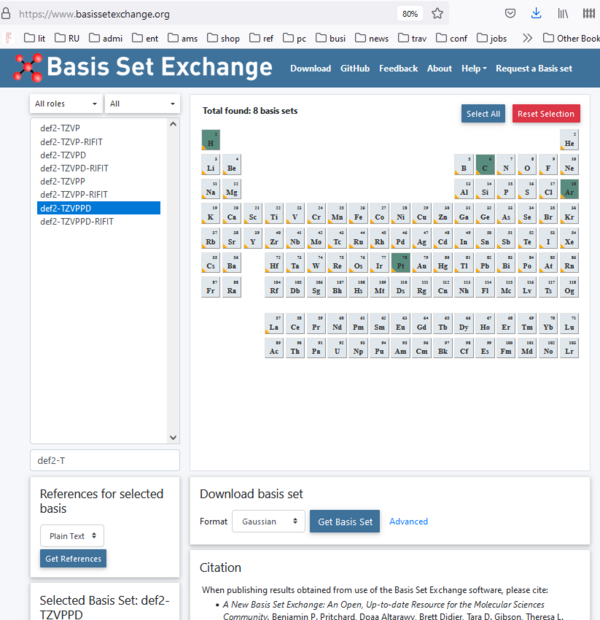Click the 80% page zoom indicator
Screen dimensions: 600x620
(409, 14)
